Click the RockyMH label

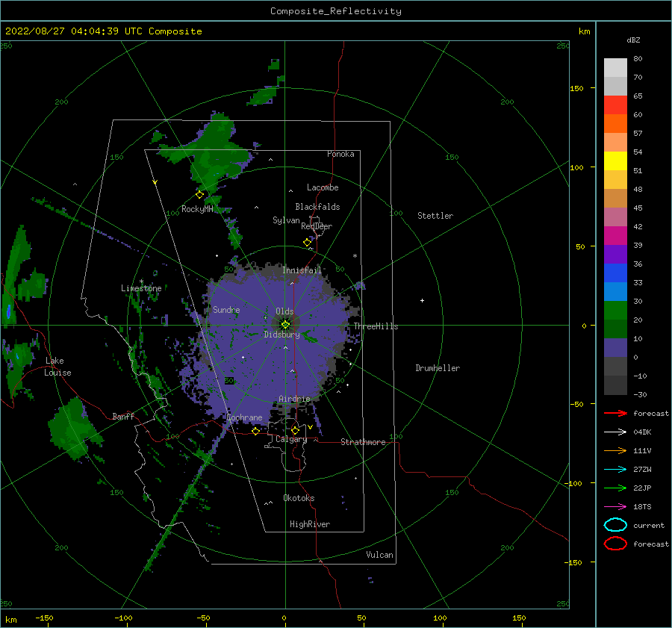[197, 209]
